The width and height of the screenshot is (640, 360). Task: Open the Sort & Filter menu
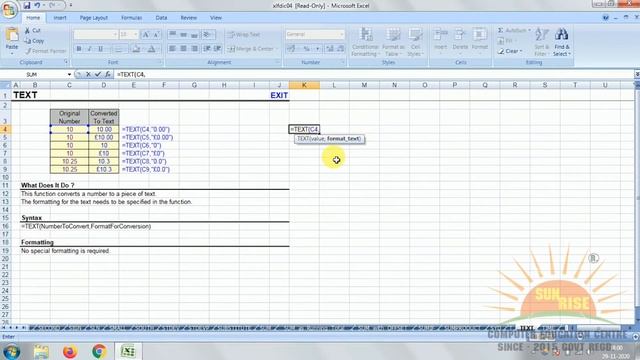542,42
